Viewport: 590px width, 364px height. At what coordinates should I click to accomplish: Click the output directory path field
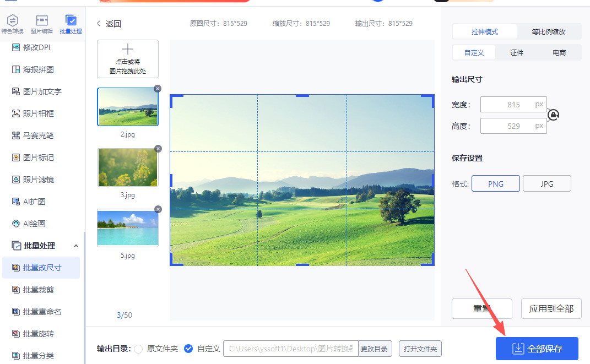291,349
